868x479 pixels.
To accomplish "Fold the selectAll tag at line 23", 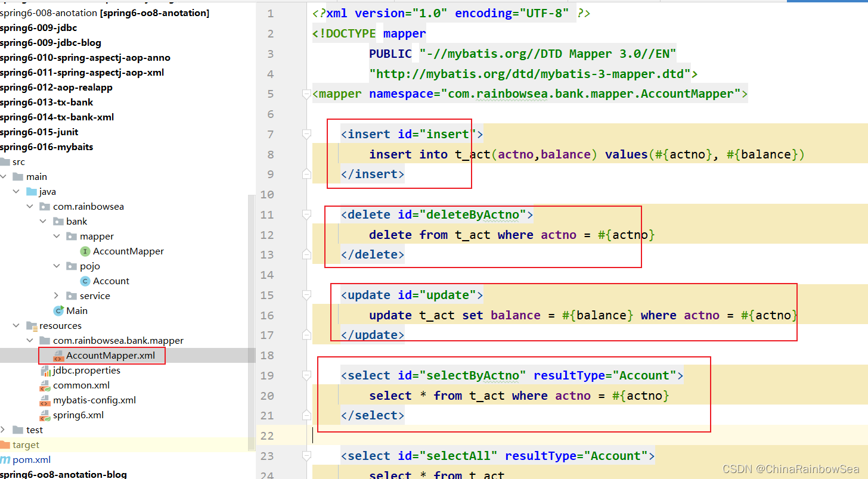I will coord(306,456).
